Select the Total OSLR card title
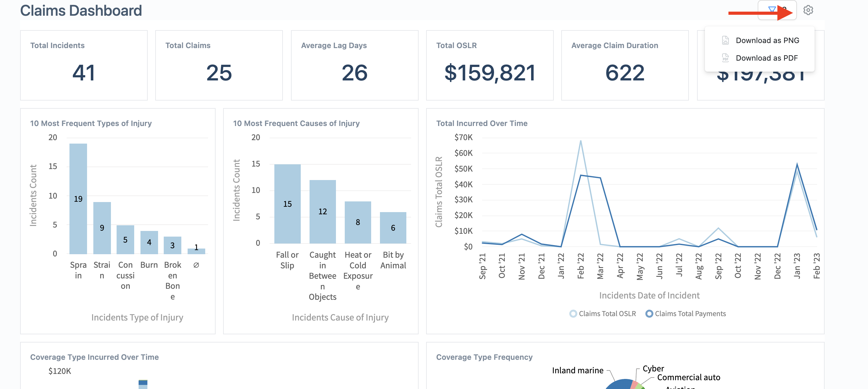The image size is (868, 389). (x=456, y=46)
